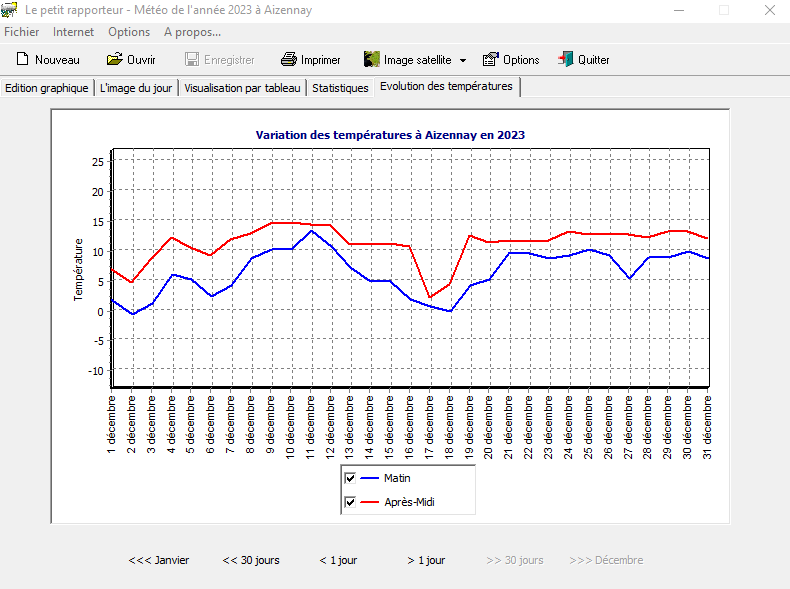Jump to January with <<< Janvier
The width and height of the screenshot is (790, 589).
click(159, 560)
